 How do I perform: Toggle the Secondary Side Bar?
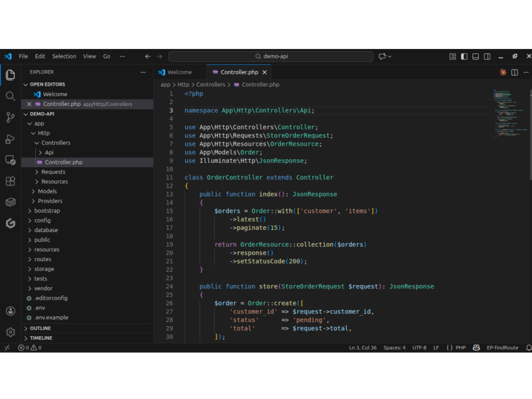point(487,56)
